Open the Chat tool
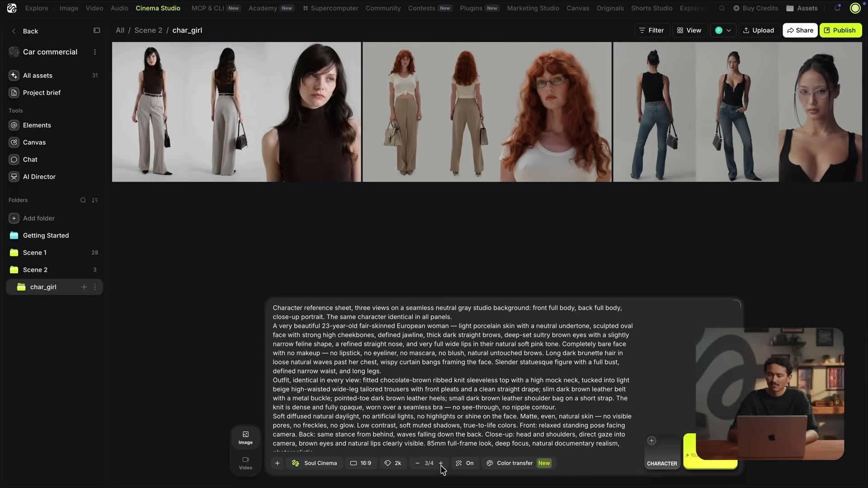 tap(54, 160)
